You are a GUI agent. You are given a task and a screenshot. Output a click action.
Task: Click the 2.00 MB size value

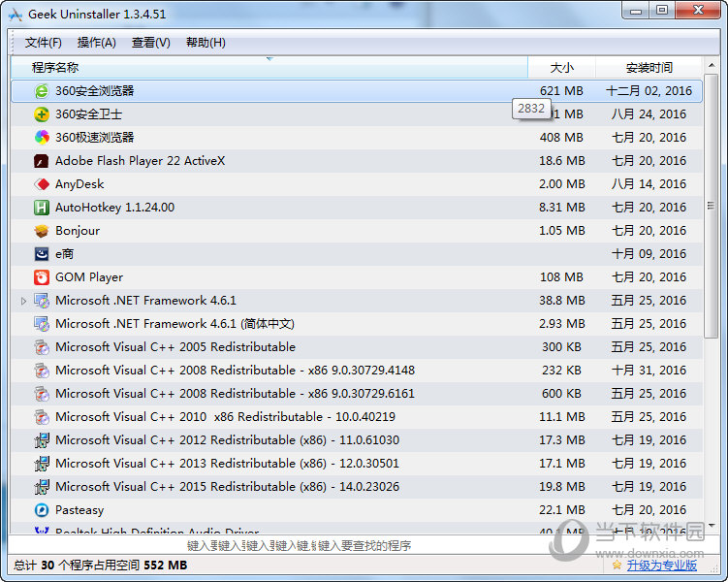pos(562,184)
